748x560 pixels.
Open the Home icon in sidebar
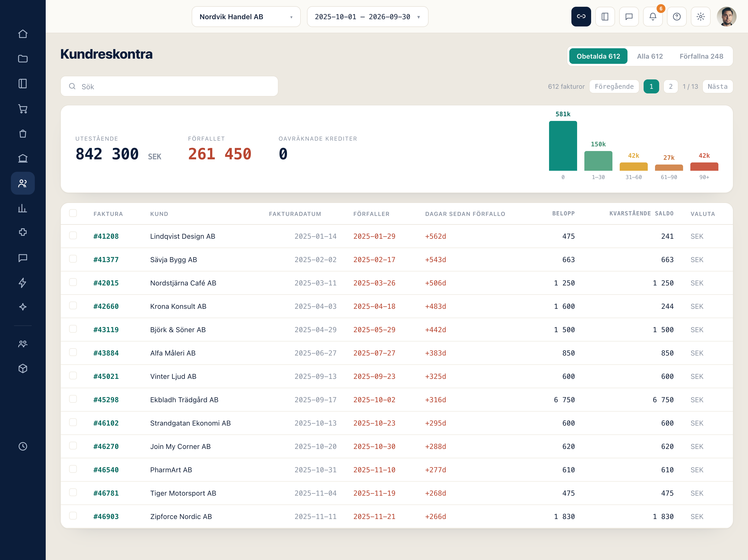(23, 34)
